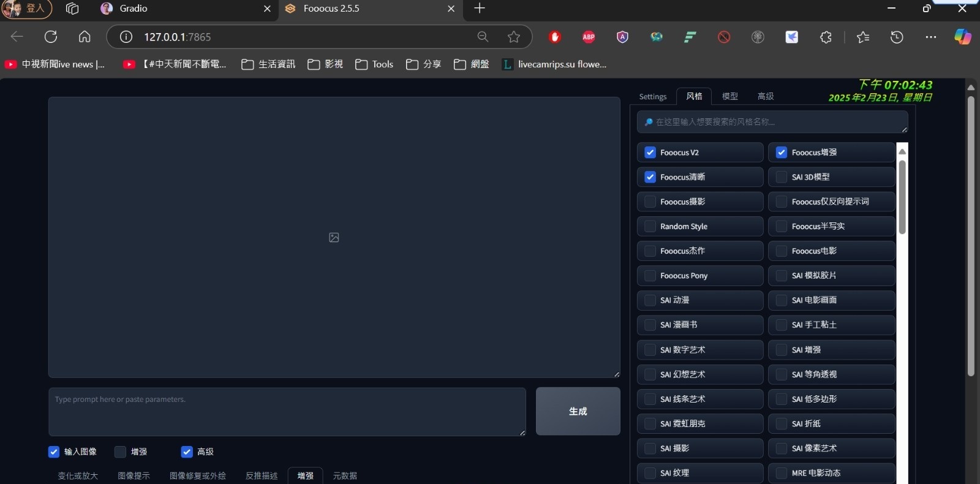The width and height of the screenshot is (980, 484).
Task: Open the ABP ad blocker extension
Action: tap(589, 37)
